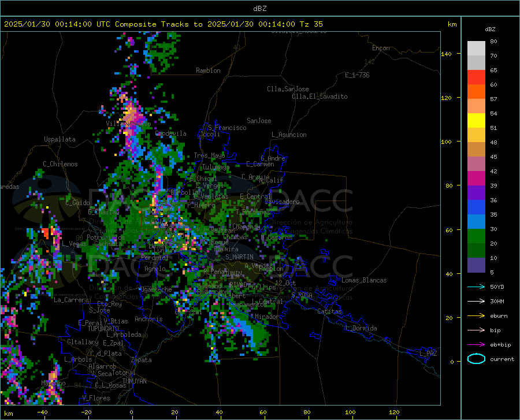Click the TUNUYAN map label
520x420 pixels.
[x=134, y=381]
